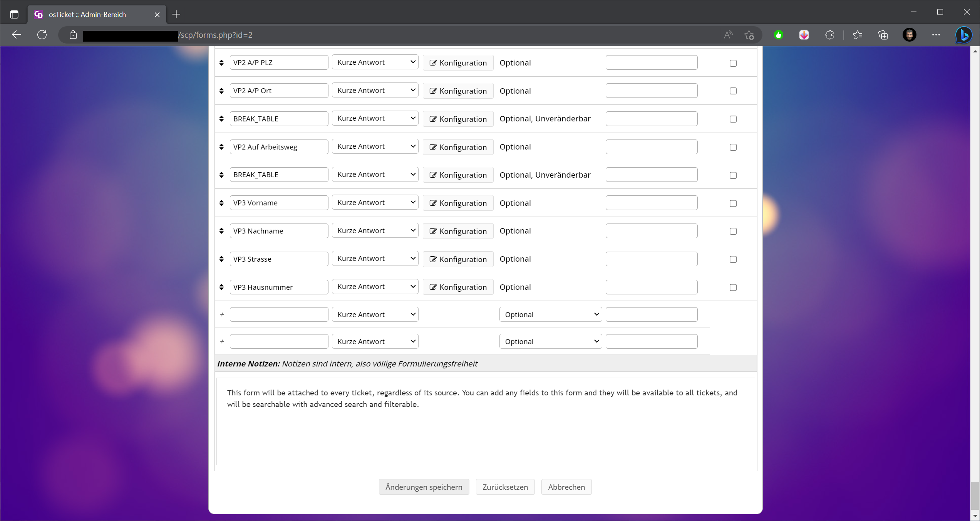Add this page to favorites star
This screenshot has height=521, width=980.
[x=749, y=35]
